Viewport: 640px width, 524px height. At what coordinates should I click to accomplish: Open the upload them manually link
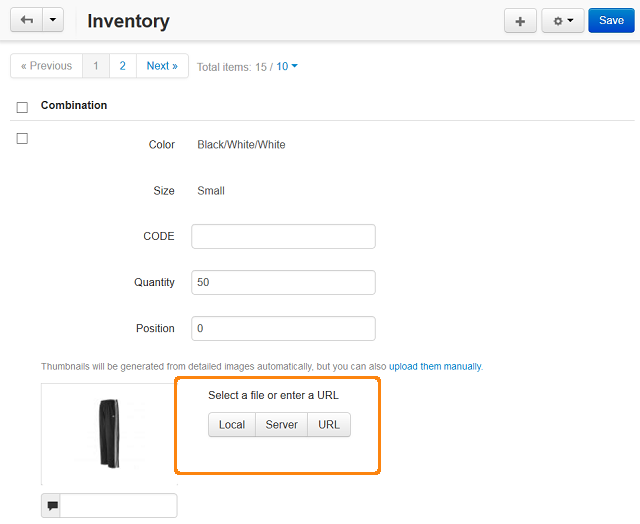(x=435, y=366)
